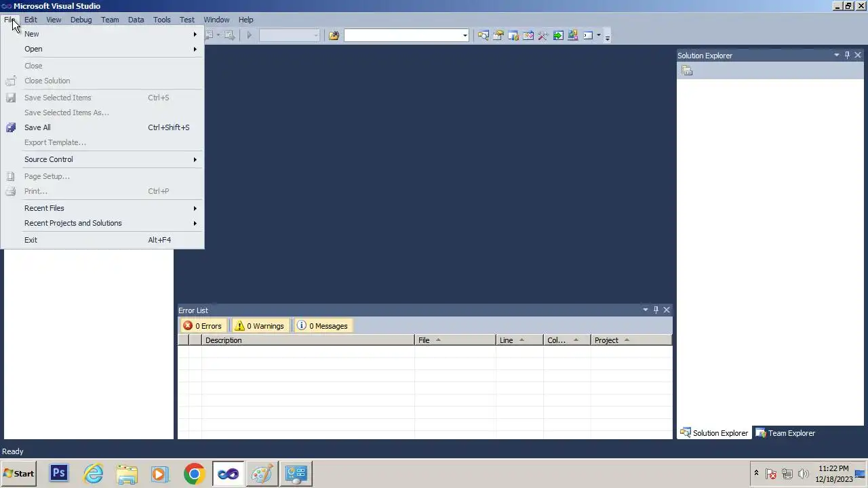Open the Paint taskbar icon
The height and width of the screenshot is (488, 868).
[x=262, y=474]
